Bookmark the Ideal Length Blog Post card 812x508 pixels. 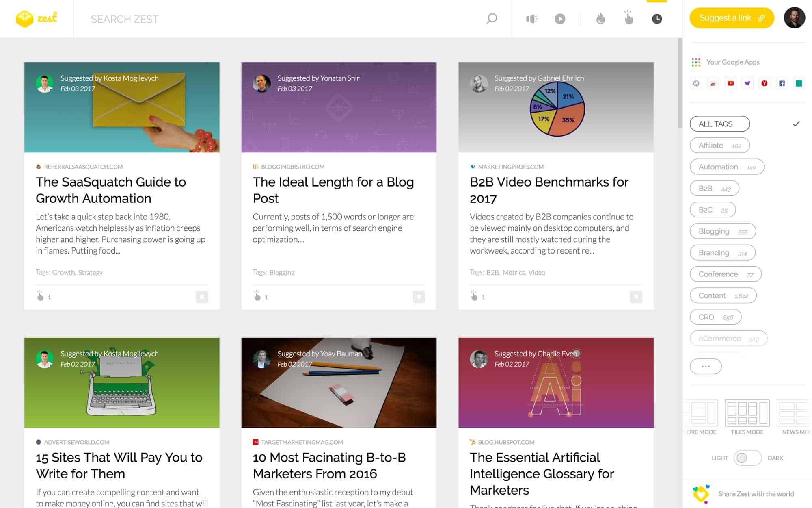tap(419, 297)
